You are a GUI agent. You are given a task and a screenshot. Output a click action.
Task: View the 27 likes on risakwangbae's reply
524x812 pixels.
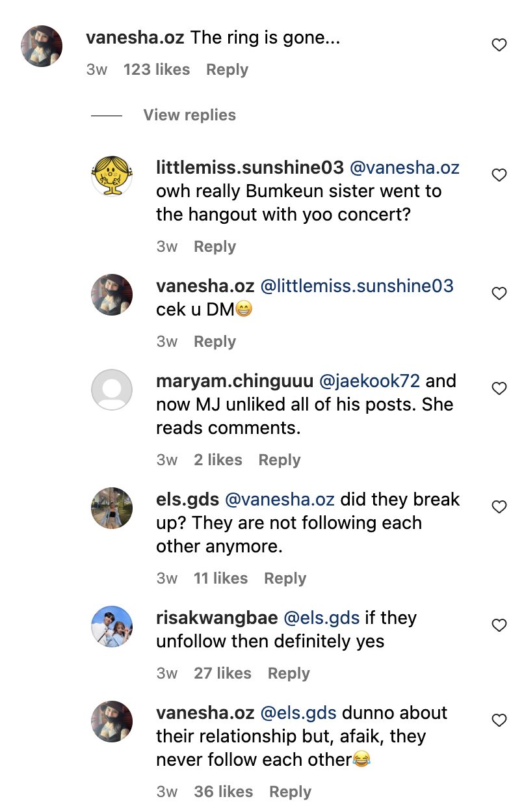[x=222, y=673]
